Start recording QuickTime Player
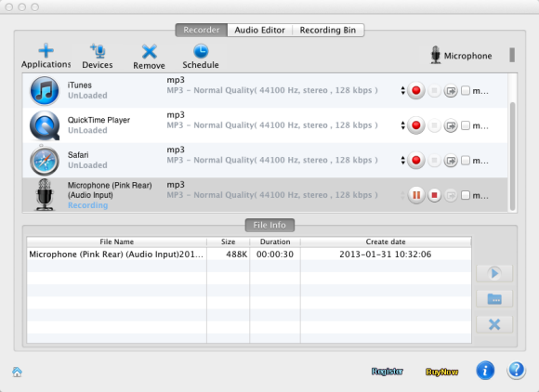 coord(416,125)
